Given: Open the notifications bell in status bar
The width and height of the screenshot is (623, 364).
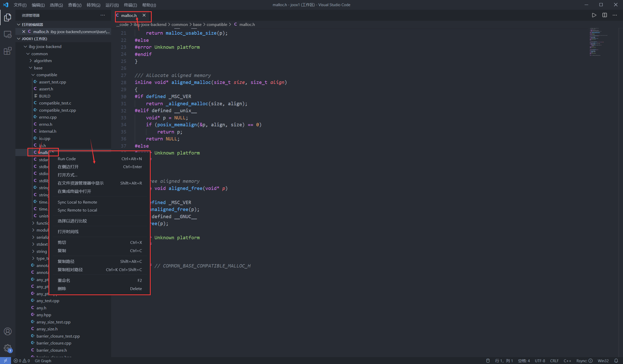Looking at the screenshot, I should (x=616, y=361).
